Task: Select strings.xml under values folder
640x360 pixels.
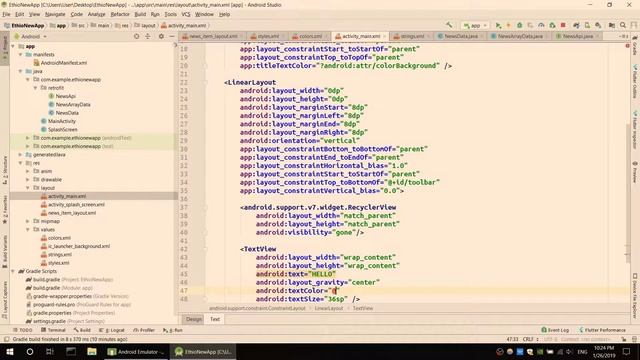Action: (60, 255)
